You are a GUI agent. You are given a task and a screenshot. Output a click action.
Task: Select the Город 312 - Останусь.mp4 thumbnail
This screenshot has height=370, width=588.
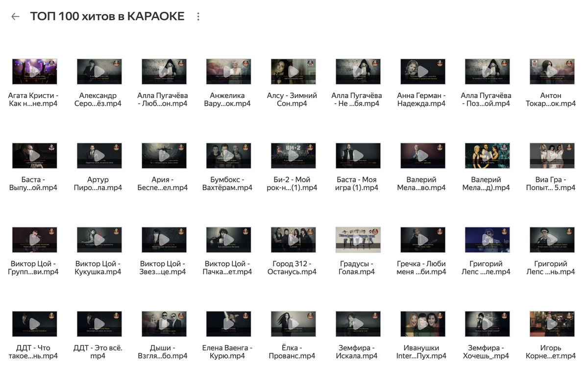point(293,240)
